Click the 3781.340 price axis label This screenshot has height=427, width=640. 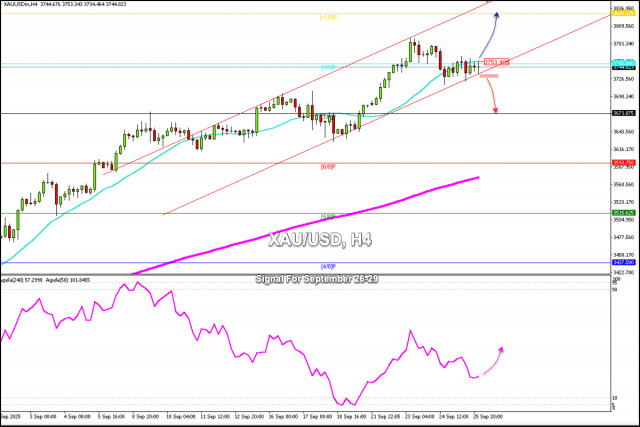[x=623, y=44]
